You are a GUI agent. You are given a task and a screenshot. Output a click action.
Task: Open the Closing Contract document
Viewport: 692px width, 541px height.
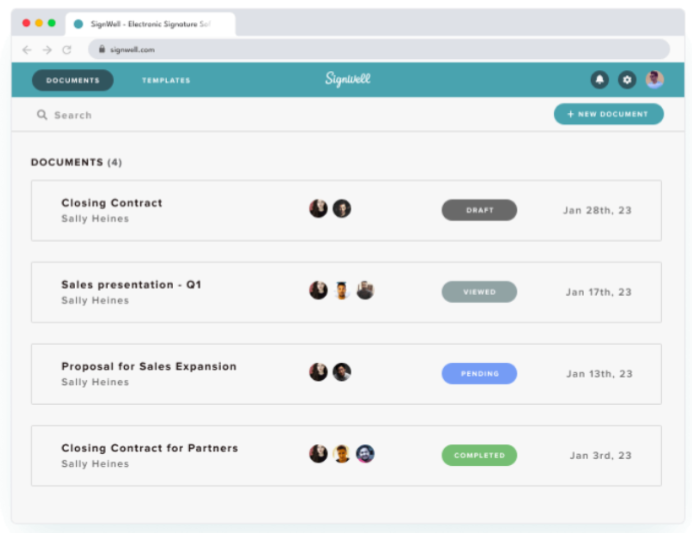click(x=112, y=203)
